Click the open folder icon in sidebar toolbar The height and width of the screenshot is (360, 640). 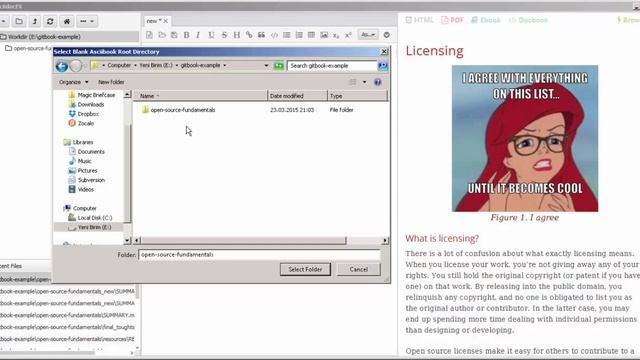click(19, 21)
